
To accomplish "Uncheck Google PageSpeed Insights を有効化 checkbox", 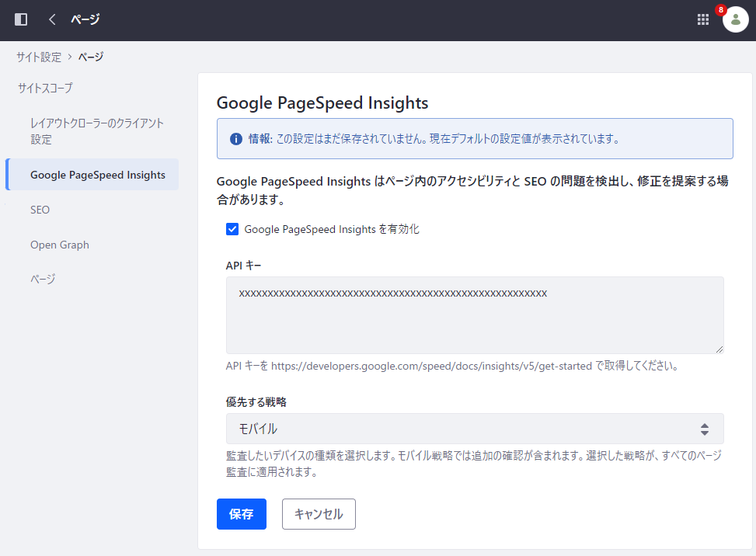I will point(232,229).
